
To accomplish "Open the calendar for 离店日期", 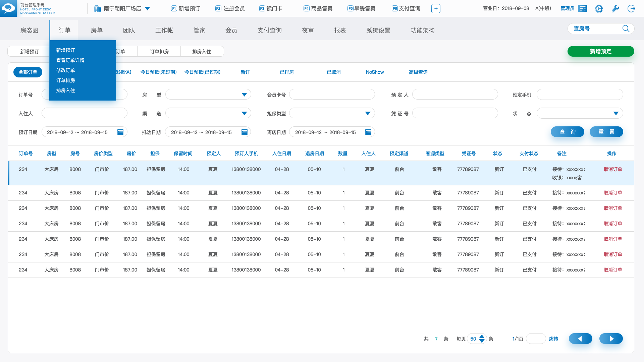I will coord(368,132).
